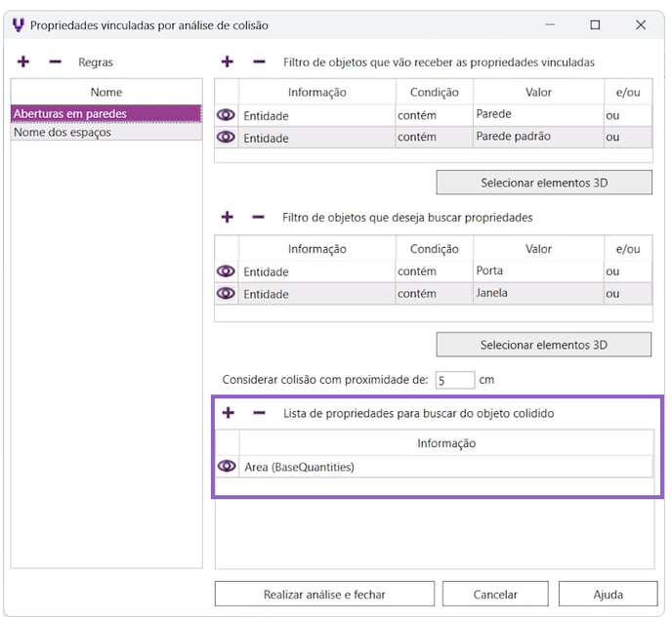672x621 pixels.
Task: Remove a filter from objects receiving linked properties
Action: tap(259, 62)
